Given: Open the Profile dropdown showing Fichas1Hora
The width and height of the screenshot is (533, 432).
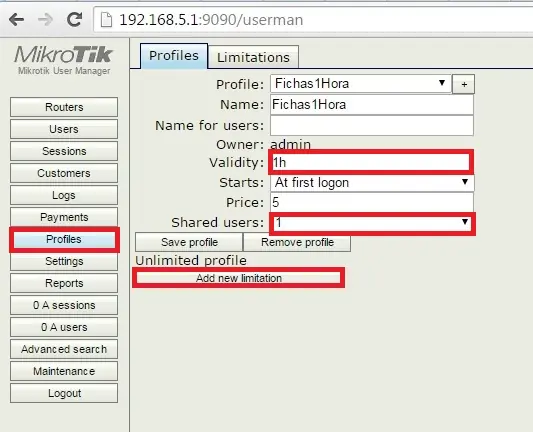Looking at the screenshot, I should pos(361,83).
